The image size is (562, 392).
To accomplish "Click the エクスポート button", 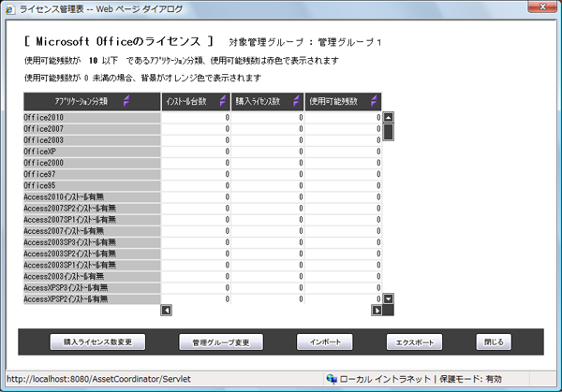I will pos(414,342).
